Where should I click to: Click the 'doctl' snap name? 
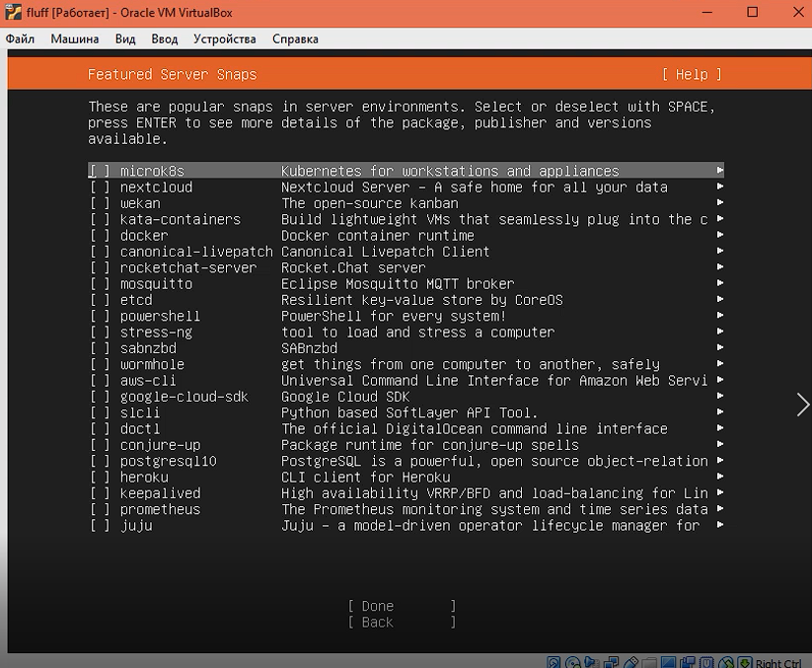(140, 429)
